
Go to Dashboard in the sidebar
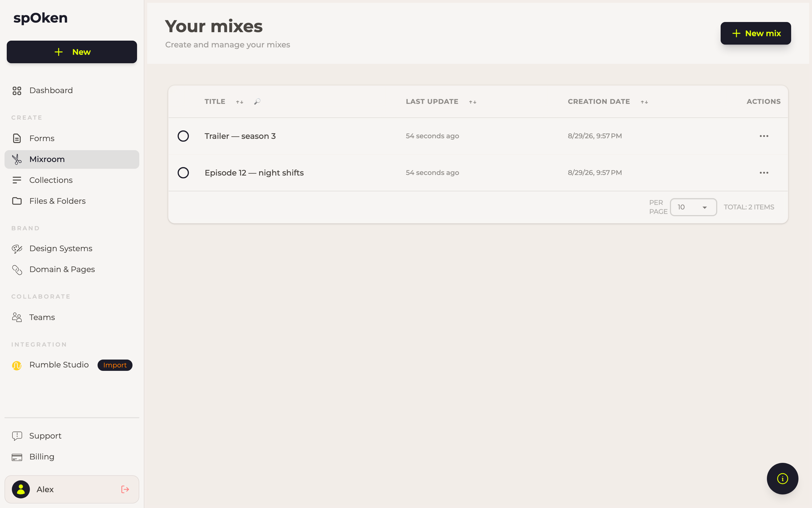click(x=72, y=91)
